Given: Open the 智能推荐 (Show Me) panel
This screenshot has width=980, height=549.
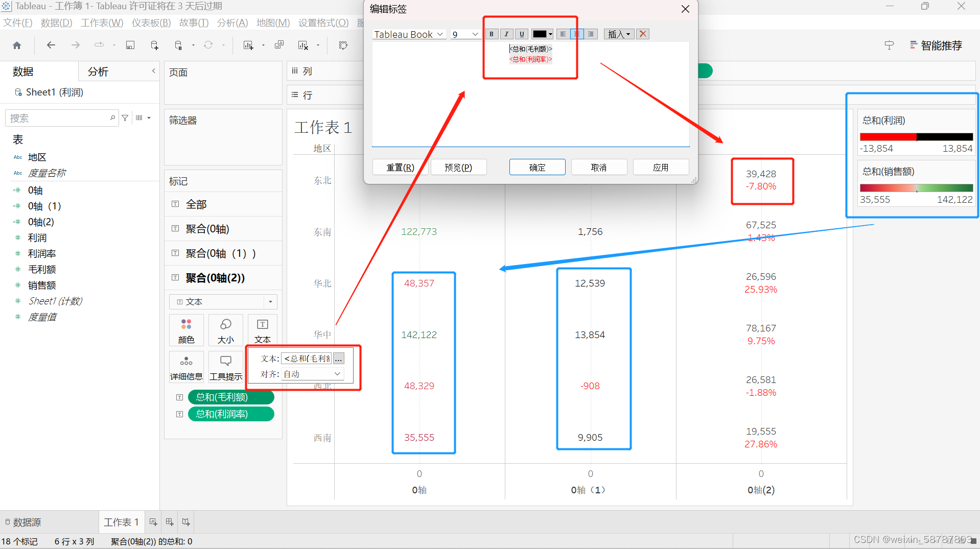Looking at the screenshot, I should [936, 45].
